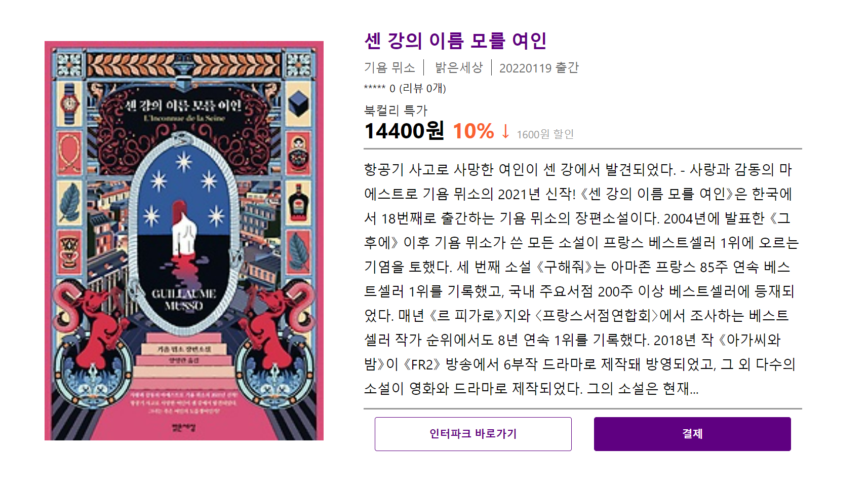Click the orange 10% discount figure
Screen dimensions: 868x484
(x=473, y=131)
